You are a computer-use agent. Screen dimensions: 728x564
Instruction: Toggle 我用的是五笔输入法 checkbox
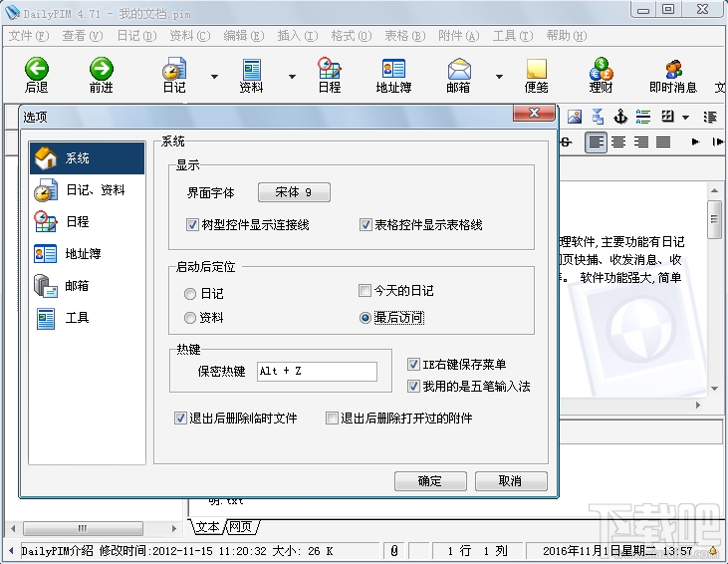click(x=413, y=386)
